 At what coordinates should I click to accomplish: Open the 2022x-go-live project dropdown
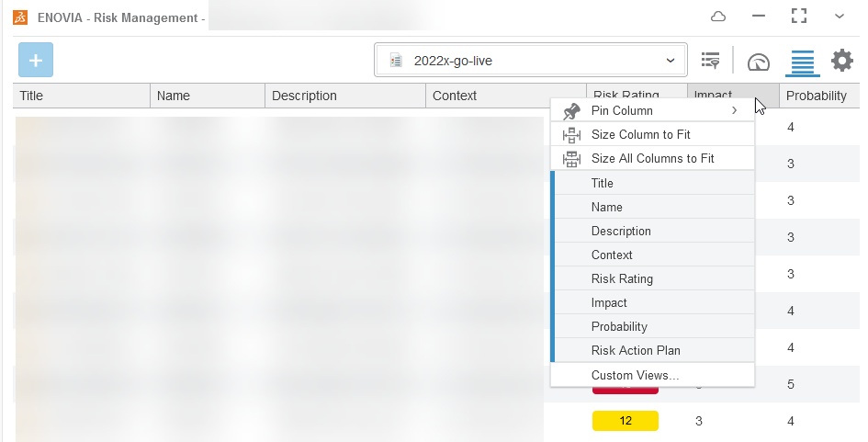(530, 60)
